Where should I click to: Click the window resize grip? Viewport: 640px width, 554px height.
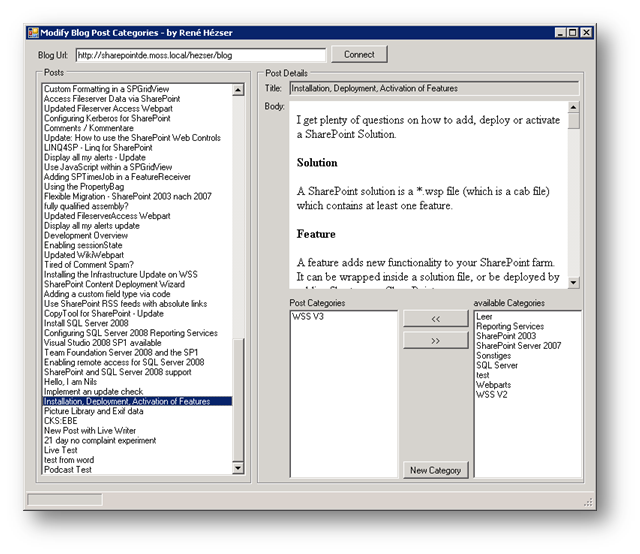point(588,502)
